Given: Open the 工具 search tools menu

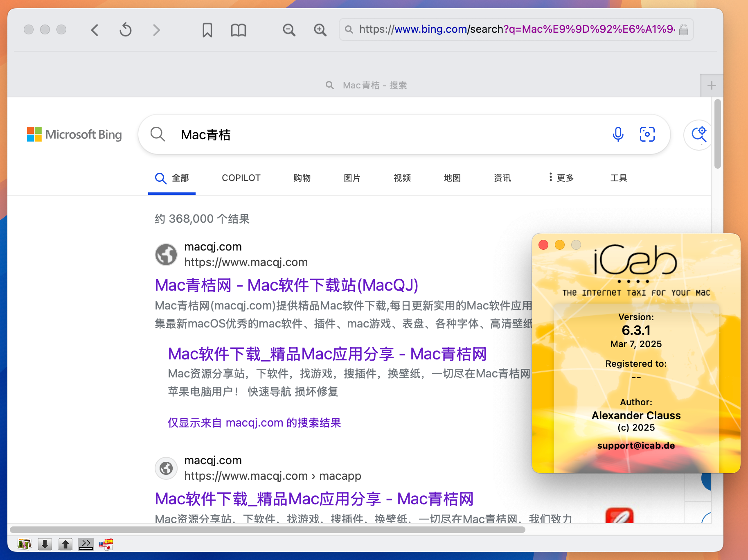Looking at the screenshot, I should 618,178.
